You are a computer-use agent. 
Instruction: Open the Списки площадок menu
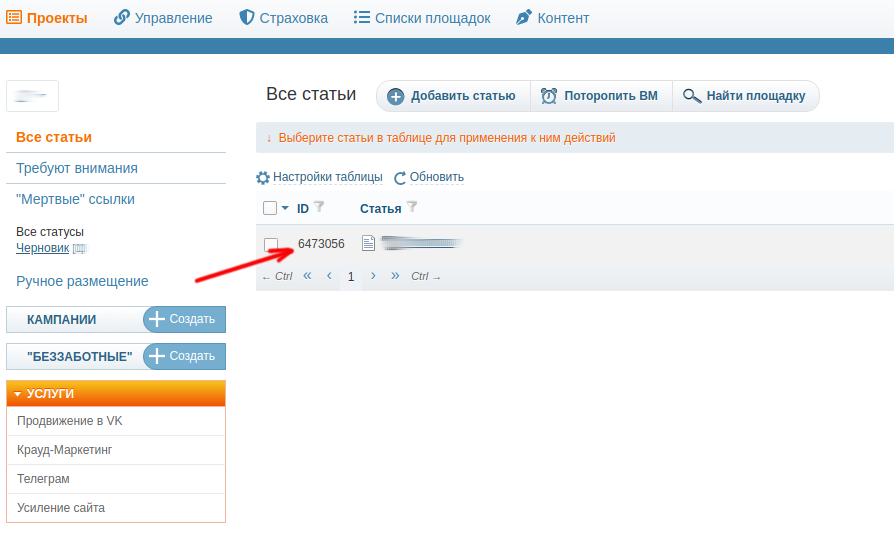tap(422, 18)
